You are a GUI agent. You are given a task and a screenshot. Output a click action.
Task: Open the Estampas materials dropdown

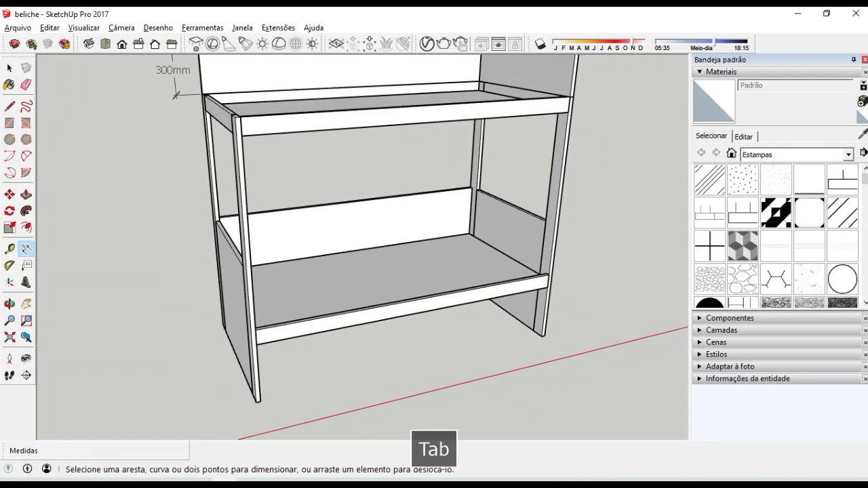(x=848, y=155)
